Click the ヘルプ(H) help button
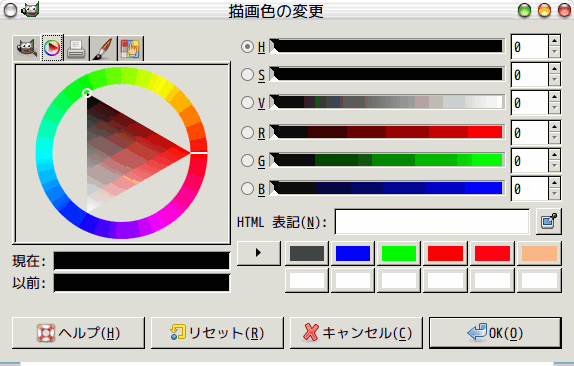This screenshot has height=366, width=574. [x=78, y=333]
